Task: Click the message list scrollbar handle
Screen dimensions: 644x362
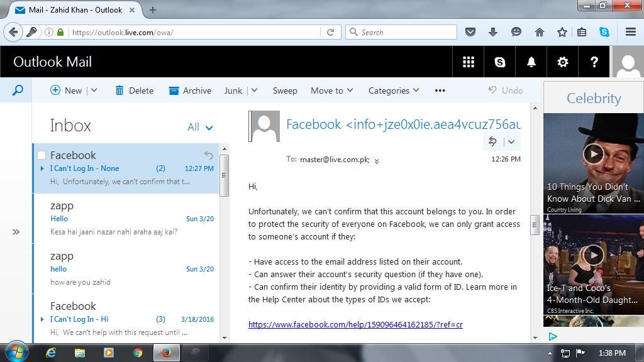Action: pyautogui.click(x=225, y=175)
